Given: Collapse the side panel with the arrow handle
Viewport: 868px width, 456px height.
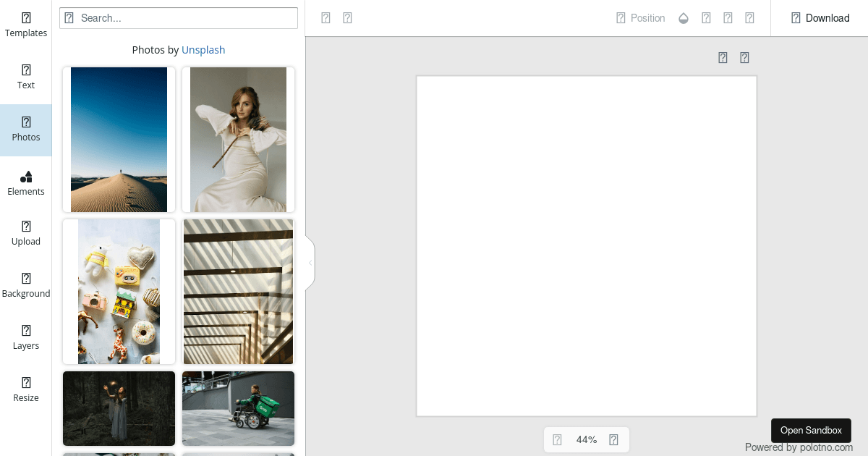Looking at the screenshot, I should pos(310,263).
